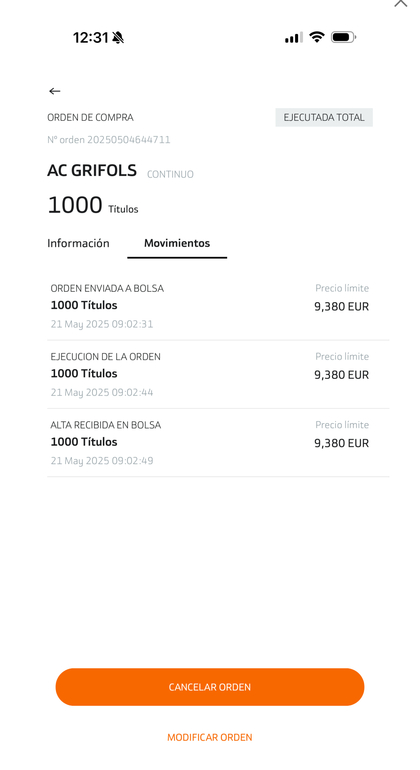Tap the 1000 Títulos quantity heading
The image size is (420, 770).
[93, 205]
